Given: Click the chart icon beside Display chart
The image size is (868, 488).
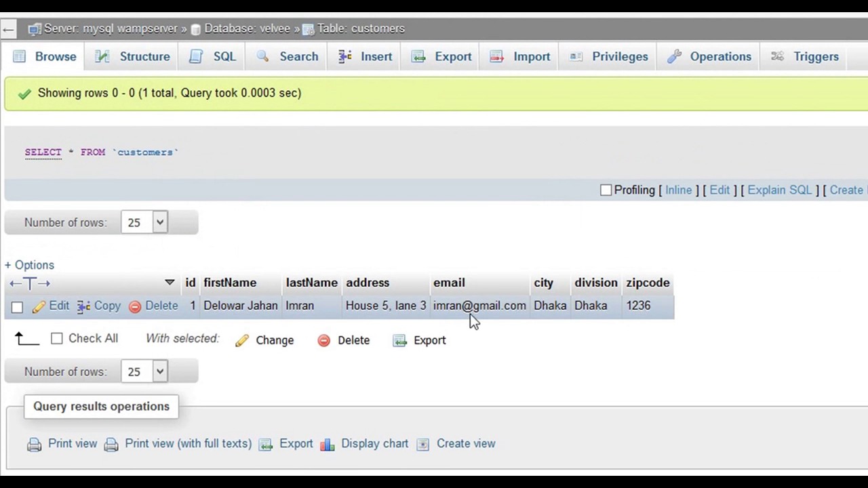Looking at the screenshot, I should click(x=328, y=445).
